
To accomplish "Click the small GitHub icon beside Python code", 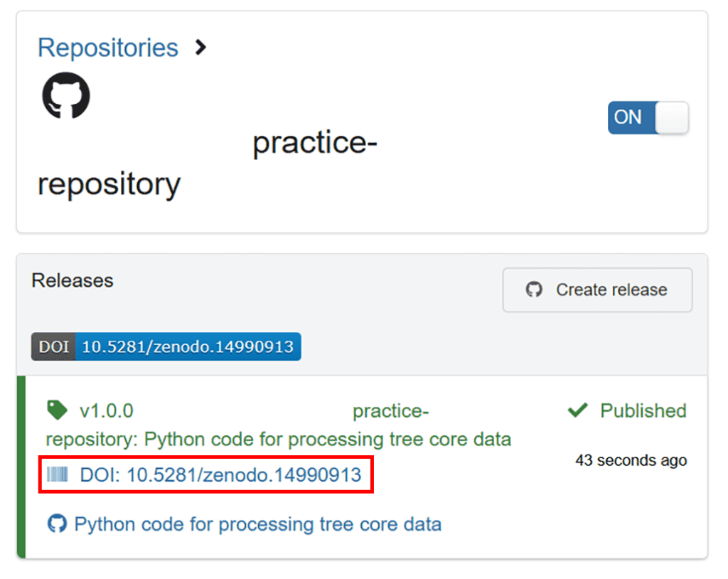I will point(57,524).
